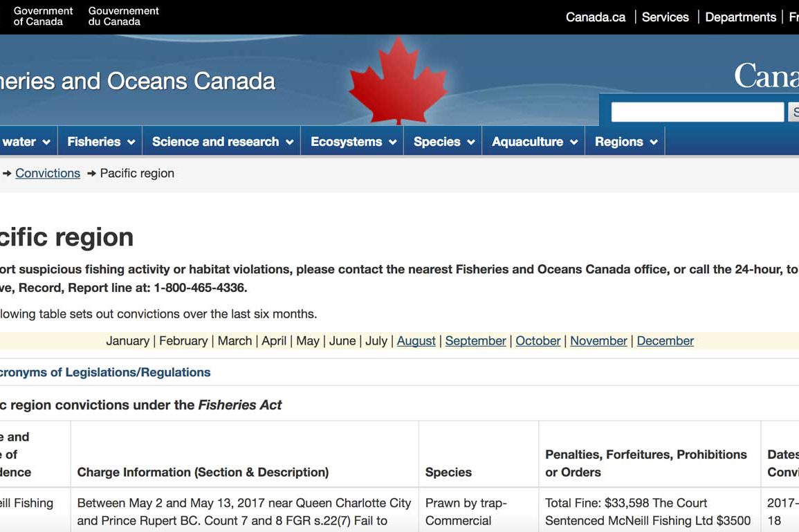Expand the Aquaculture menu chevron
The image size is (799, 532).
[573, 143]
